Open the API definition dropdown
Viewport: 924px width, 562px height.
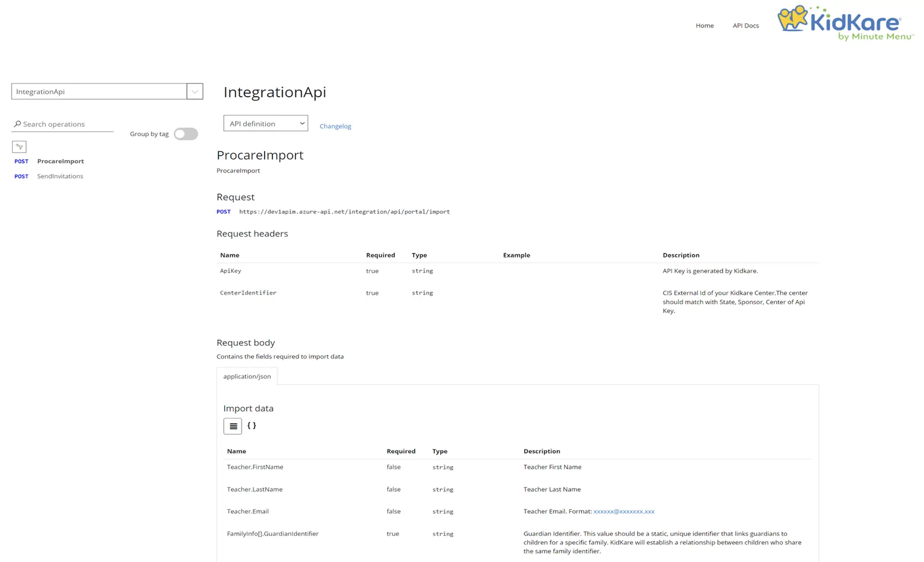pyautogui.click(x=266, y=123)
